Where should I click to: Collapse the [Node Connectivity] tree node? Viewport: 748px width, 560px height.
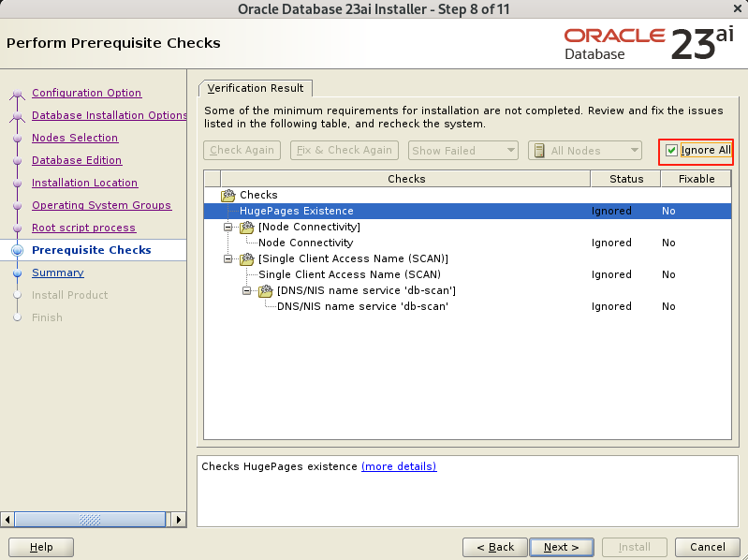click(x=228, y=227)
